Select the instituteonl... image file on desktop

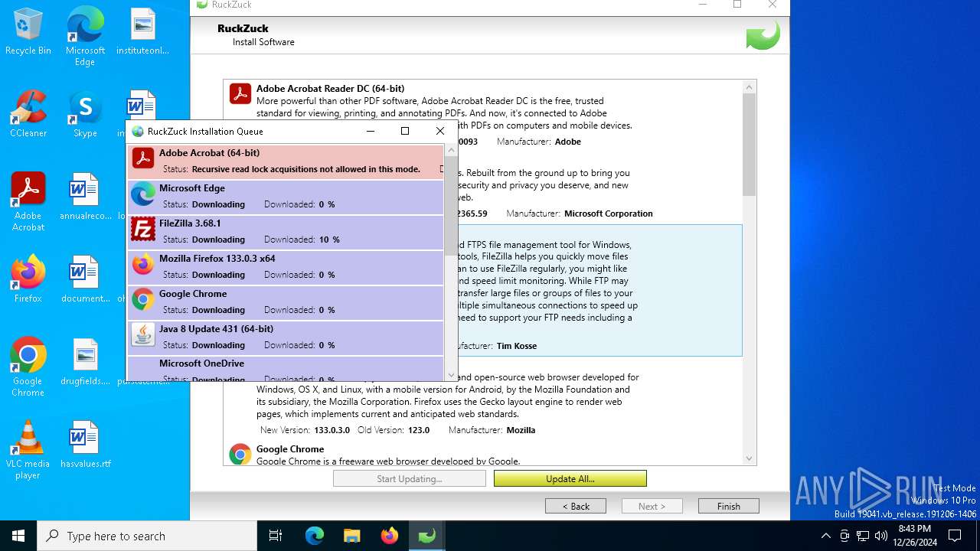coord(142,32)
